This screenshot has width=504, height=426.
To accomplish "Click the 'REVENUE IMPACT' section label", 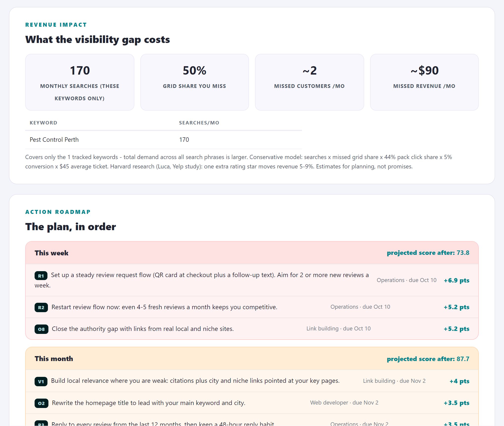I will pos(56,25).
